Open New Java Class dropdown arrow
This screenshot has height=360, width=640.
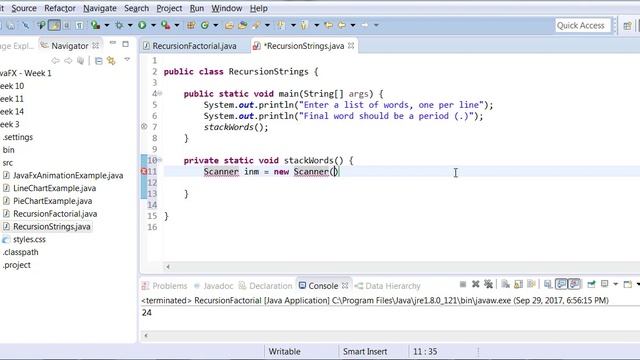[x=216, y=26]
